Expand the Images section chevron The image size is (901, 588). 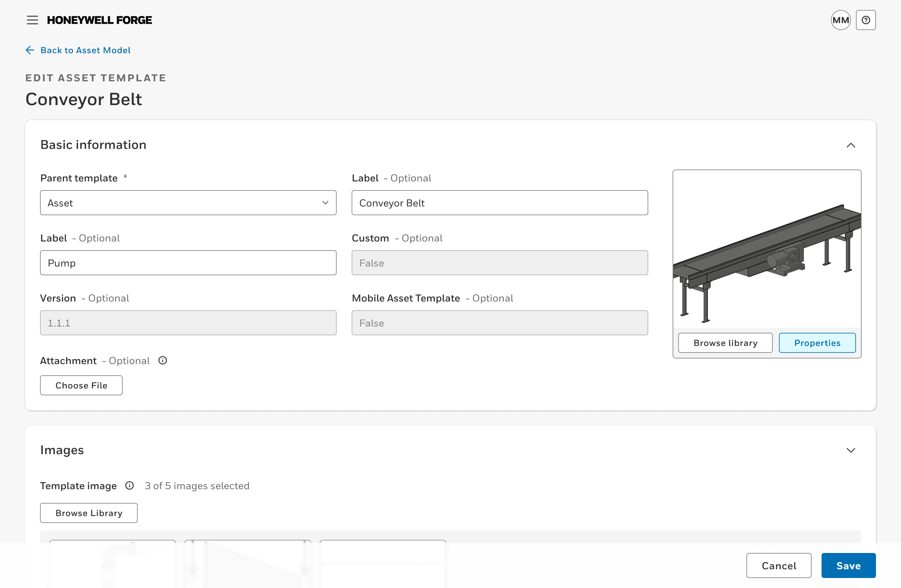pos(850,449)
